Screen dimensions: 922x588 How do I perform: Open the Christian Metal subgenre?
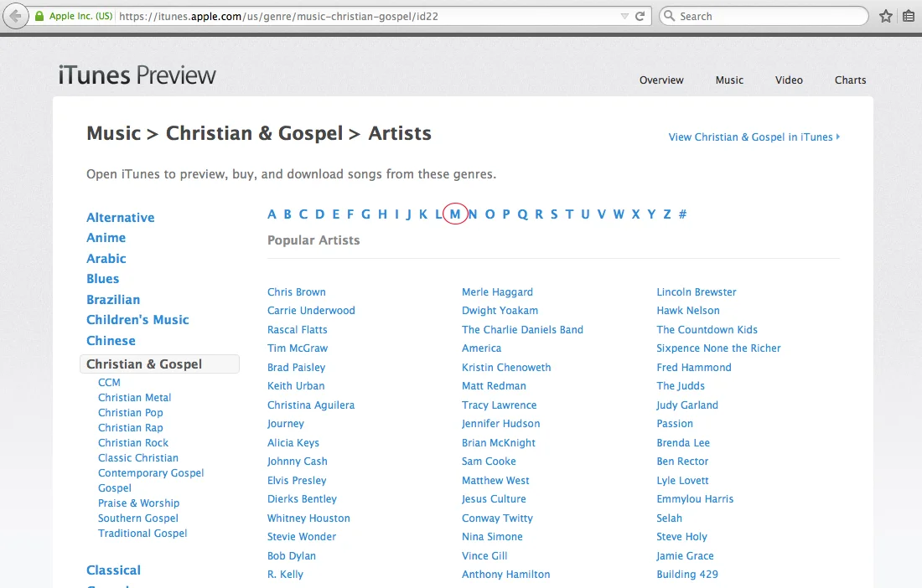coord(135,398)
